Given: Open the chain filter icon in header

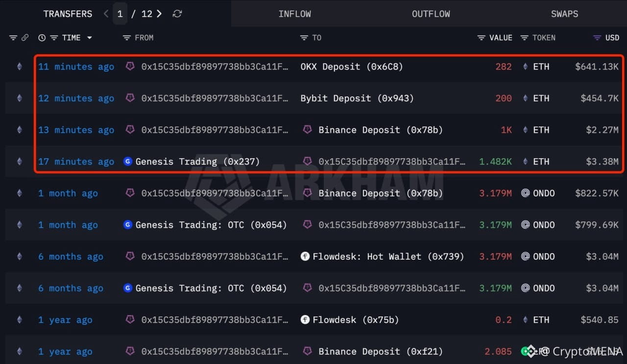Looking at the screenshot, I should tap(13, 38).
